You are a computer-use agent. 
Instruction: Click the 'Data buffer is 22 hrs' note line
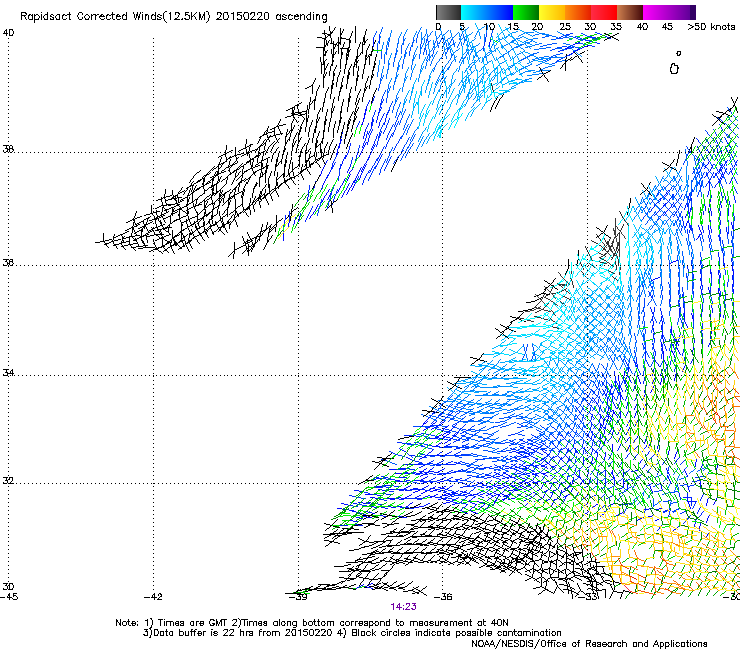pos(352,633)
